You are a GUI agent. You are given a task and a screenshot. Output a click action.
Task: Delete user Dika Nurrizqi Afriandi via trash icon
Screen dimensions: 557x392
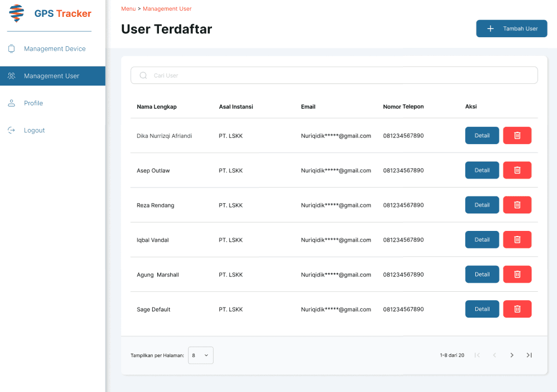pyautogui.click(x=517, y=136)
